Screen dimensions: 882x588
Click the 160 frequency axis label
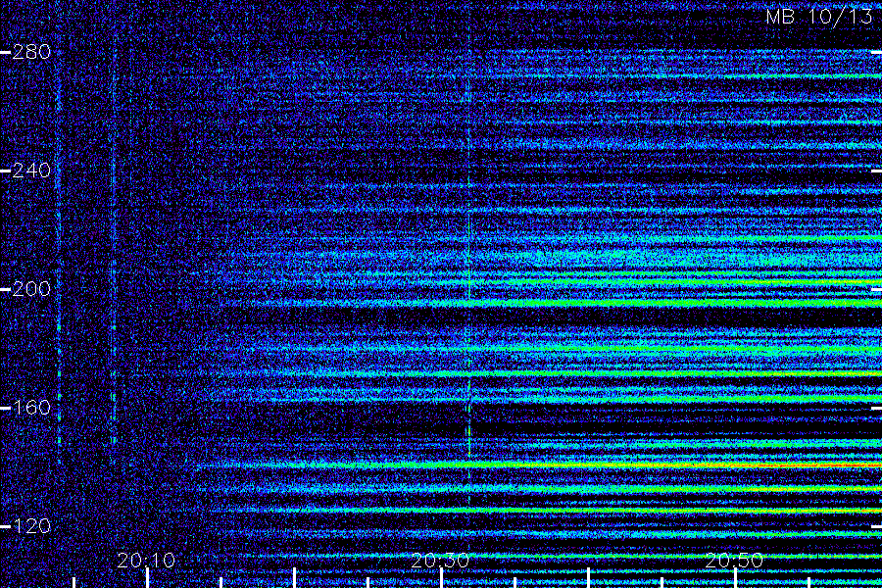(31, 408)
